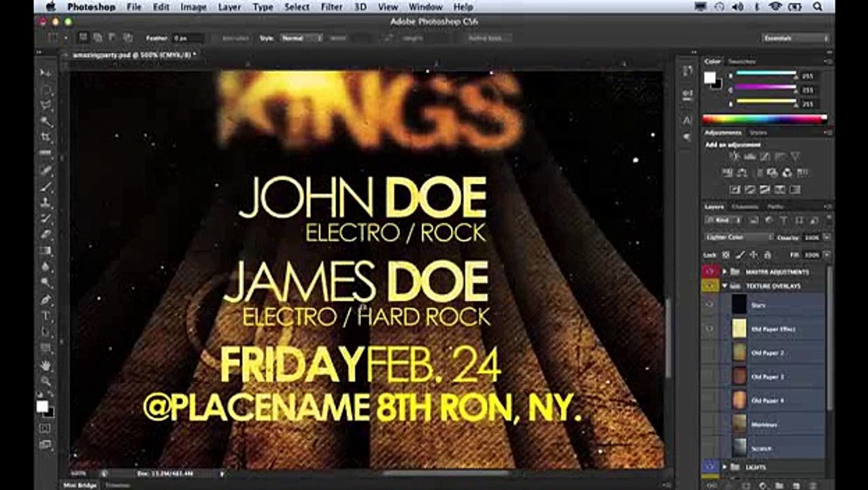Open the Style Normal dropdown
This screenshot has width=868, height=490.
click(x=300, y=38)
